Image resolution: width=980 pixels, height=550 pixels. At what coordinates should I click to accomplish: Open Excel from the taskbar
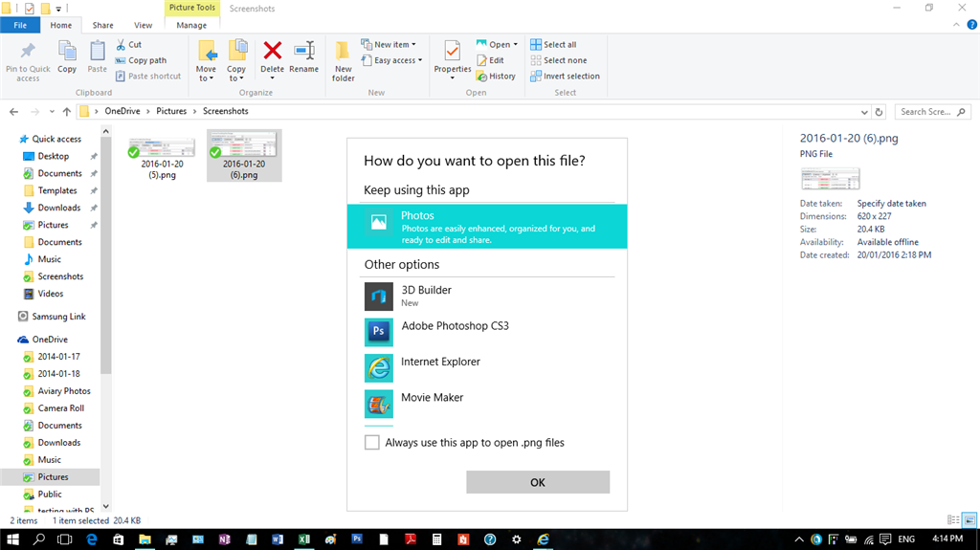[x=304, y=539]
